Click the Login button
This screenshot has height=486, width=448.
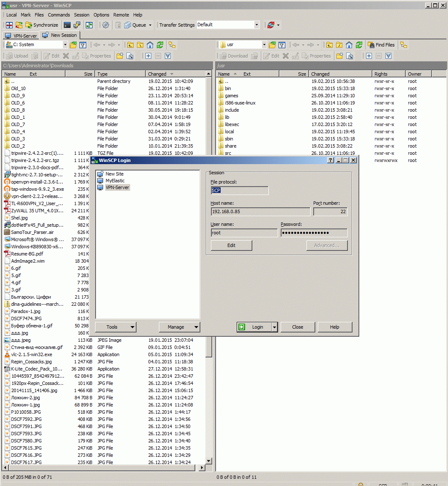[x=254, y=327]
